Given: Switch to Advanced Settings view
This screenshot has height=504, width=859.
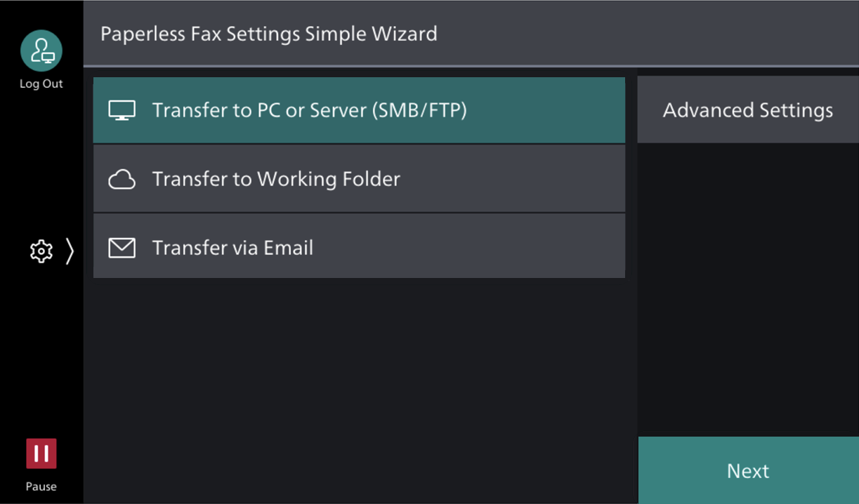Looking at the screenshot, I should pos(747,110).
